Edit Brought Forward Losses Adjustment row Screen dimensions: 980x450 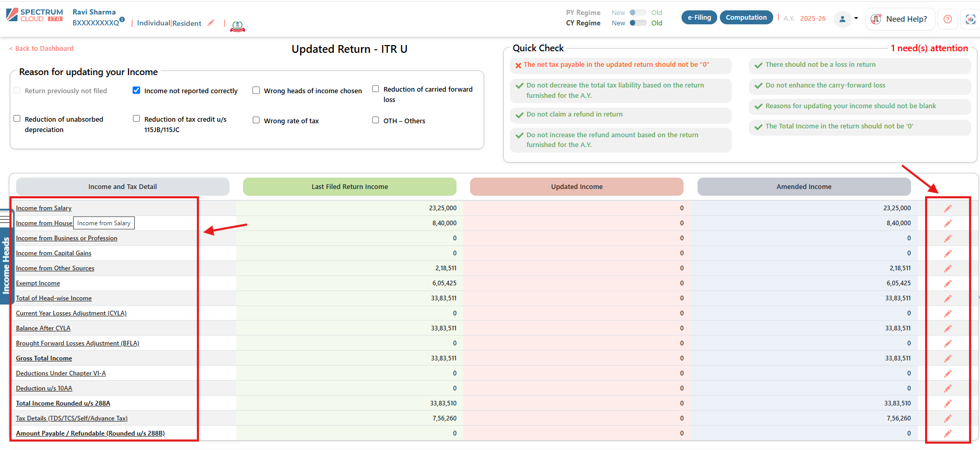tap(947, 343)
